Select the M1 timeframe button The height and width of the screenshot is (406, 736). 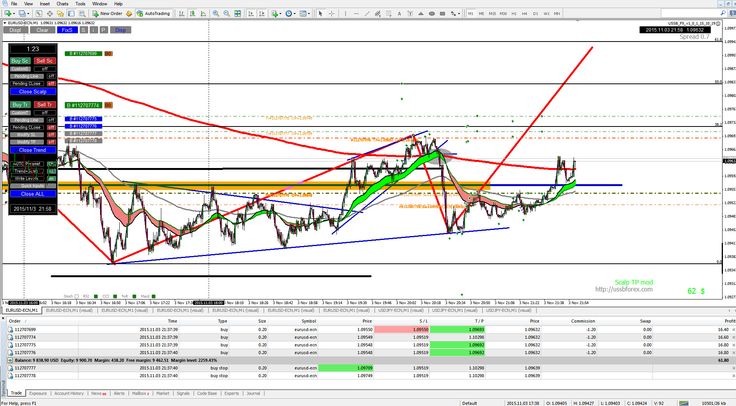tap(470, 14)
